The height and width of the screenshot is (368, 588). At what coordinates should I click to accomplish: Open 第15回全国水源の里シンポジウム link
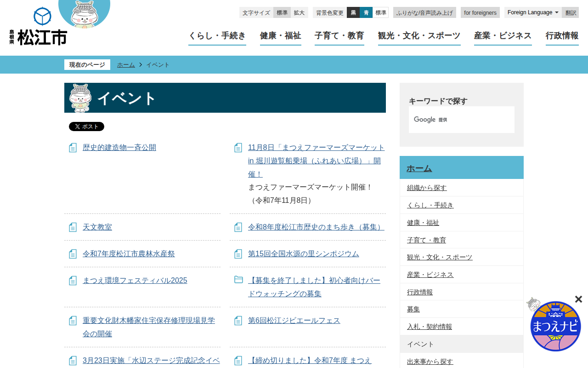click(x=304, y=254)
